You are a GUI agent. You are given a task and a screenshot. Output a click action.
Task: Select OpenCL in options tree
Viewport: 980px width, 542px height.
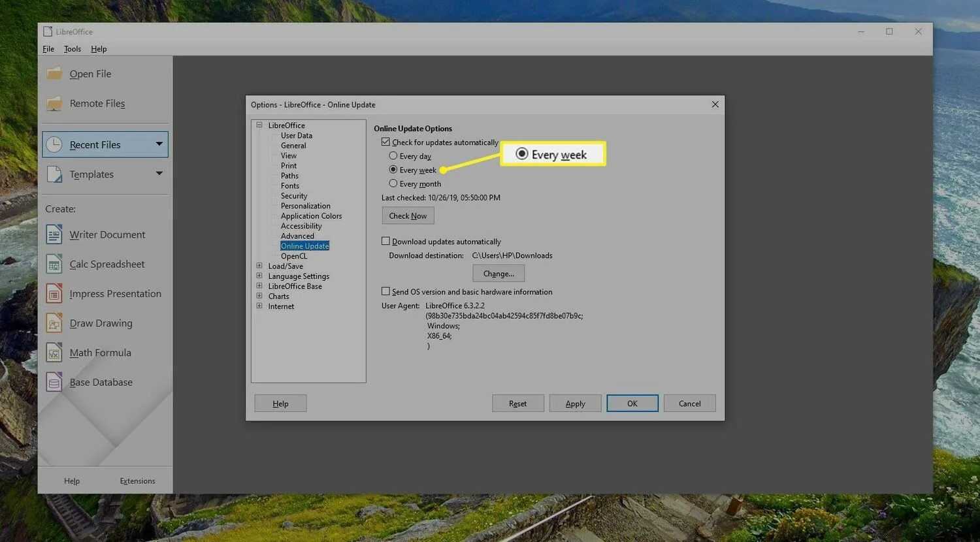294,256
